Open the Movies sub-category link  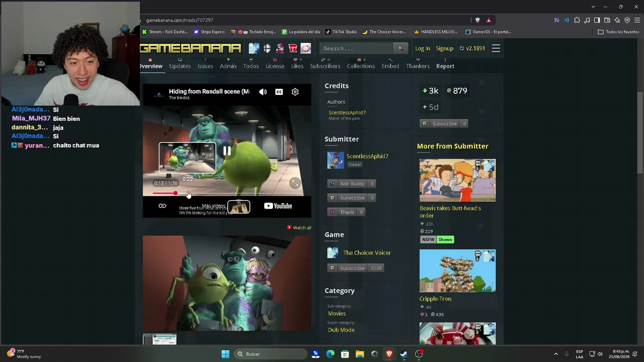[337, 314]
